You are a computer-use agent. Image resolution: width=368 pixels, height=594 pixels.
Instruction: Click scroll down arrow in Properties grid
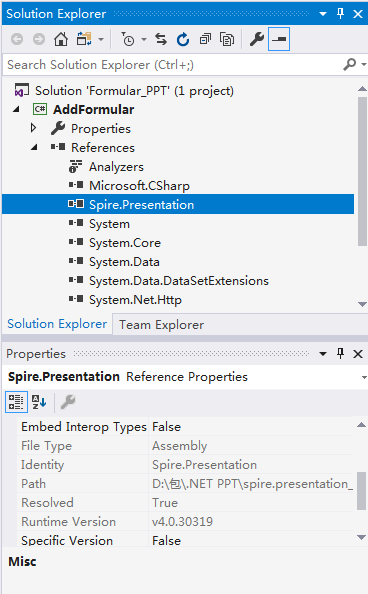point(362,537)
